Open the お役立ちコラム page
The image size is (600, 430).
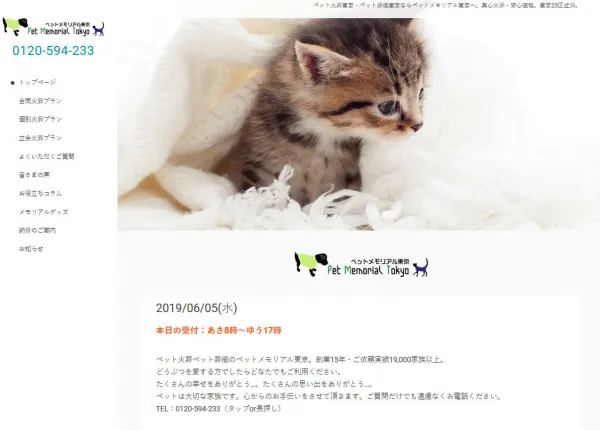point(40,193)
